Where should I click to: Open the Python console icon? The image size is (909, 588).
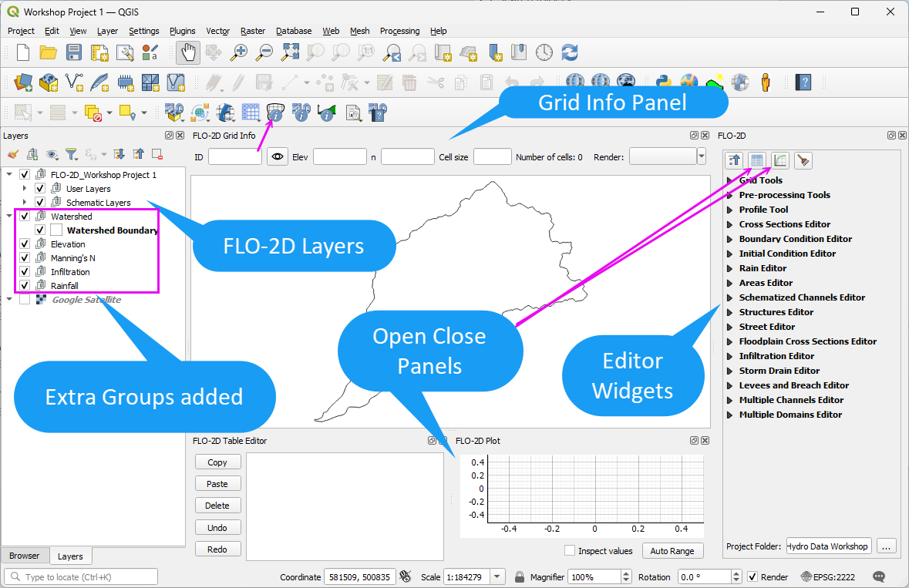click(x=663, y=82)
